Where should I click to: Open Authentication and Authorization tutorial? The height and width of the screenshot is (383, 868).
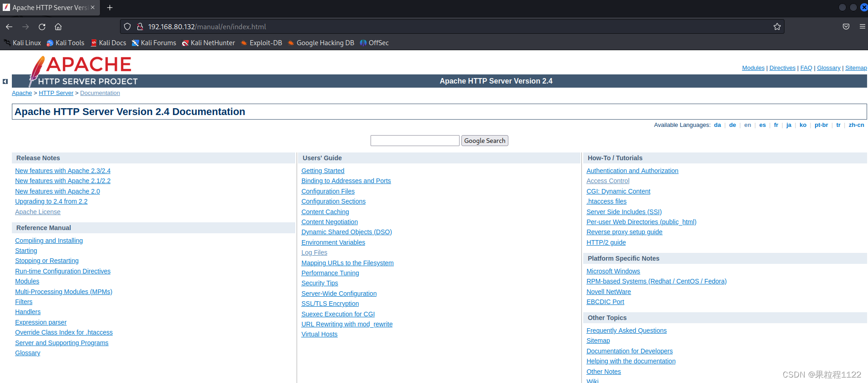pos(632,171)
